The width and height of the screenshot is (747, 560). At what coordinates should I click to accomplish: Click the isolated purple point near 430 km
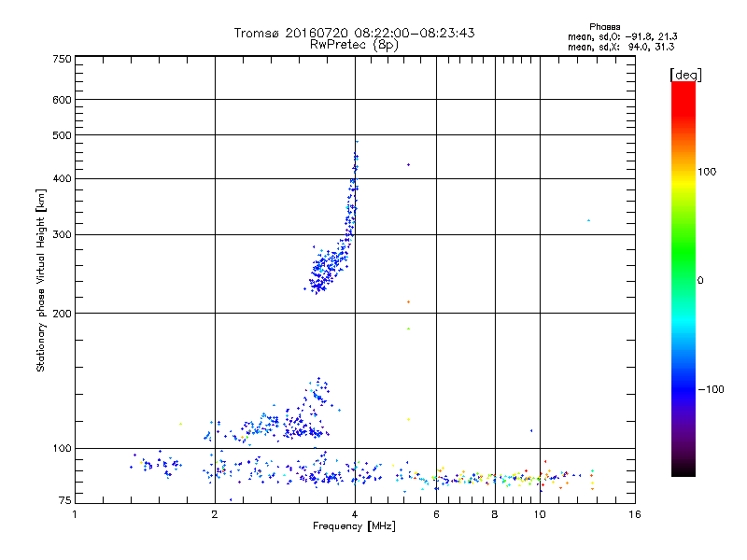tap(408, 165)
